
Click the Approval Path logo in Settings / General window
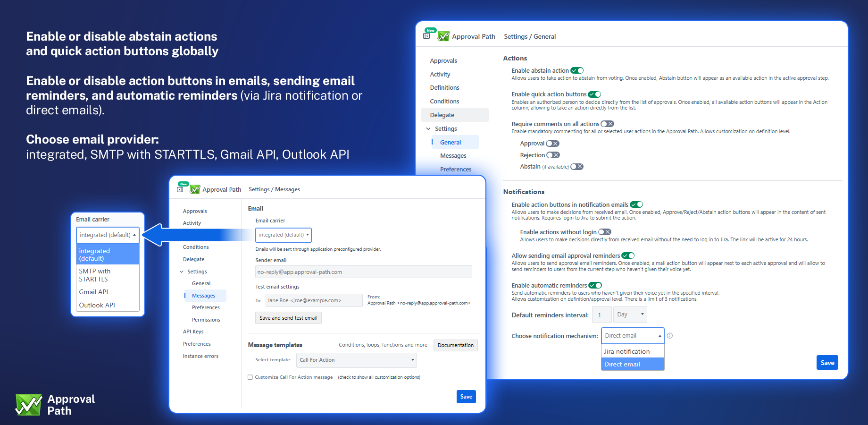(x=443, y=36)
